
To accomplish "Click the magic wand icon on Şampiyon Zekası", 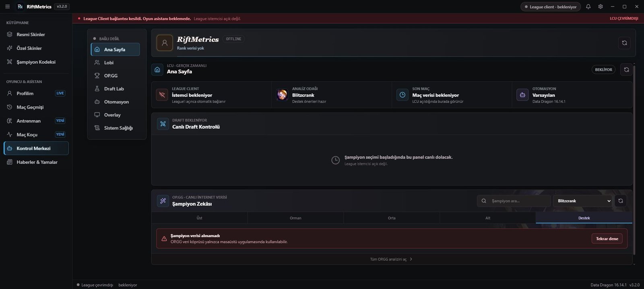I will 163,201.
